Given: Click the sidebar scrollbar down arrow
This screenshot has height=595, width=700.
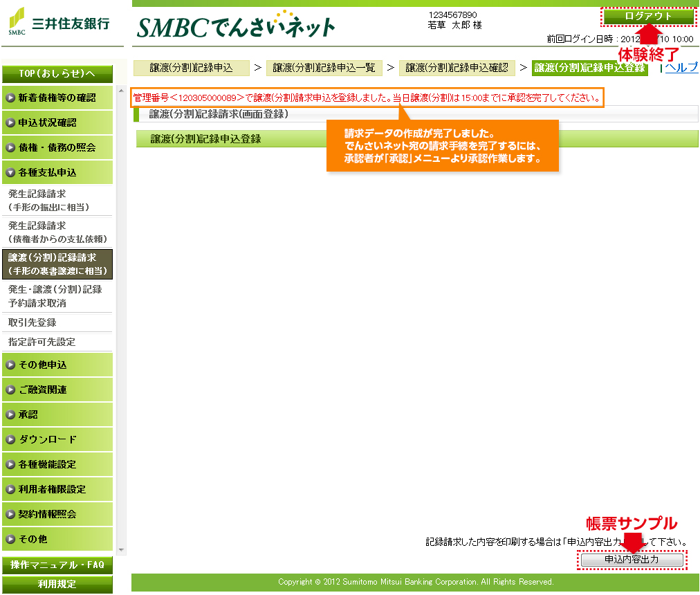Looking at the screenshot, I should [121, 550].
